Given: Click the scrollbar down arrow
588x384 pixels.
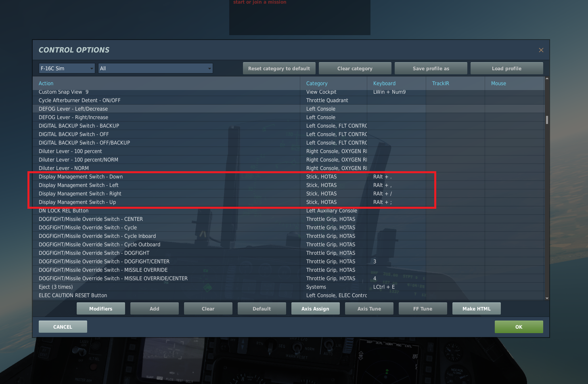Looking at the screenshot, I should pos(547,298).
